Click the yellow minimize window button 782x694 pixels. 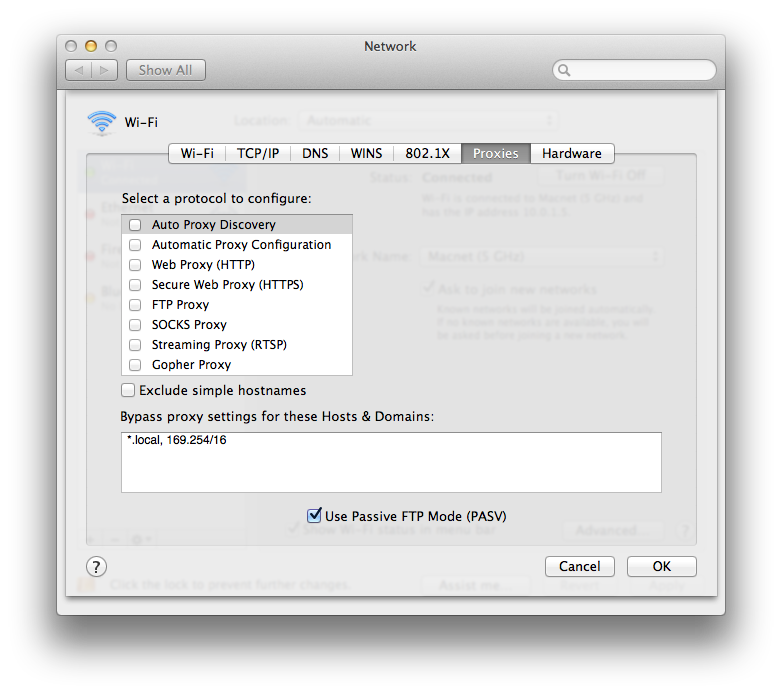[x=91, y=46]
